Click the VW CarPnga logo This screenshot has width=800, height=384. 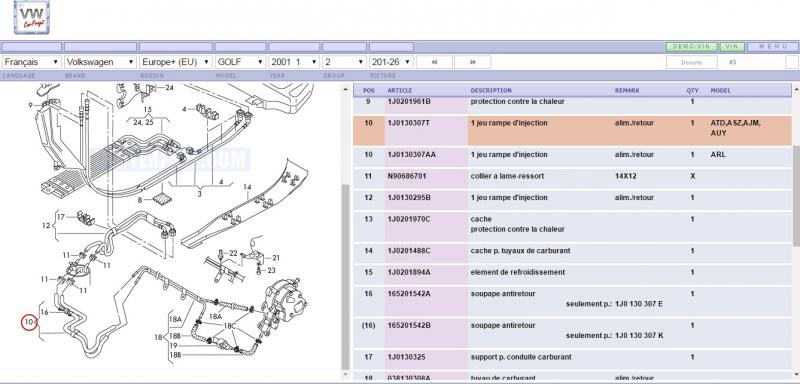[32, 17]
